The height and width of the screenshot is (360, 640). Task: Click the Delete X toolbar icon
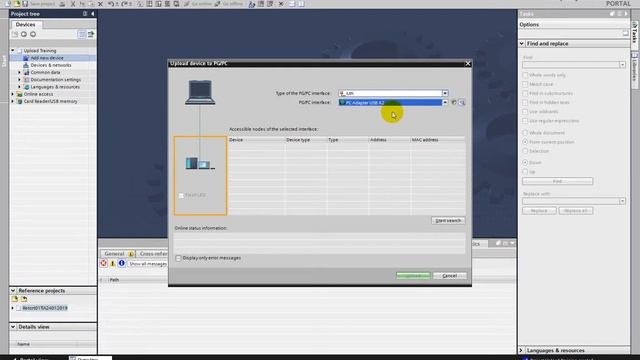point(100,4)
